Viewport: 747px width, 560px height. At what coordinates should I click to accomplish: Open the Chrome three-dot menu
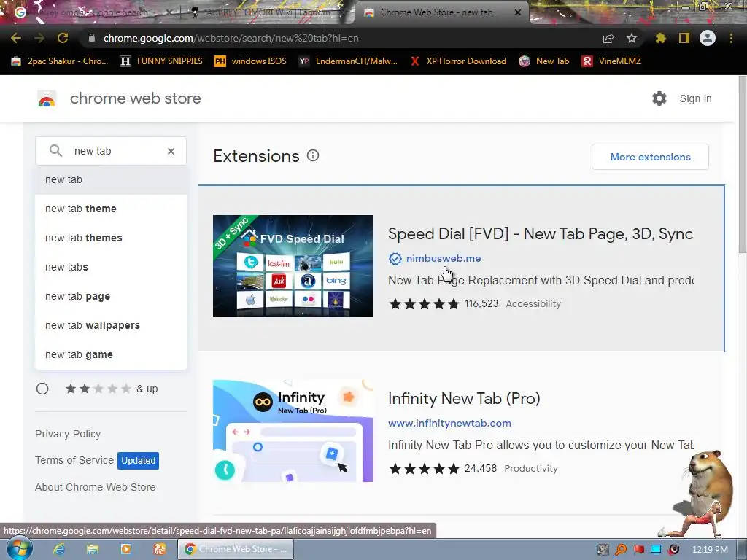pos(731,38)
